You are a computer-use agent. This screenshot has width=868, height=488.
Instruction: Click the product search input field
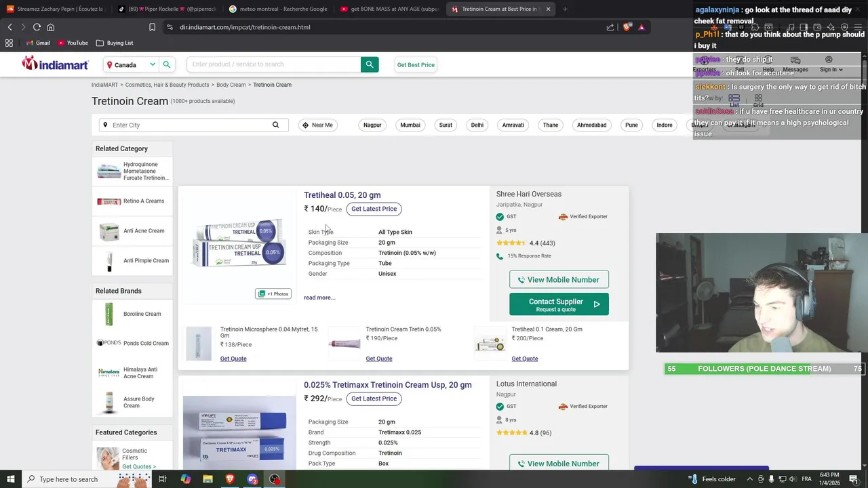tap(274, 64)
